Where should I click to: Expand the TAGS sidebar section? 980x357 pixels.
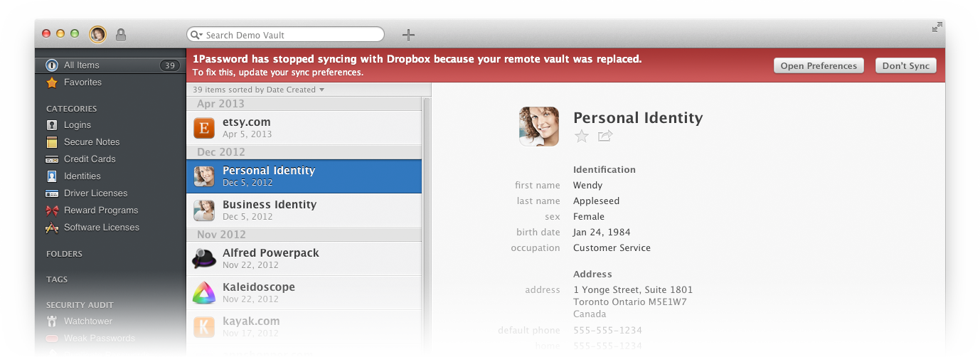(x=57, y=279)
